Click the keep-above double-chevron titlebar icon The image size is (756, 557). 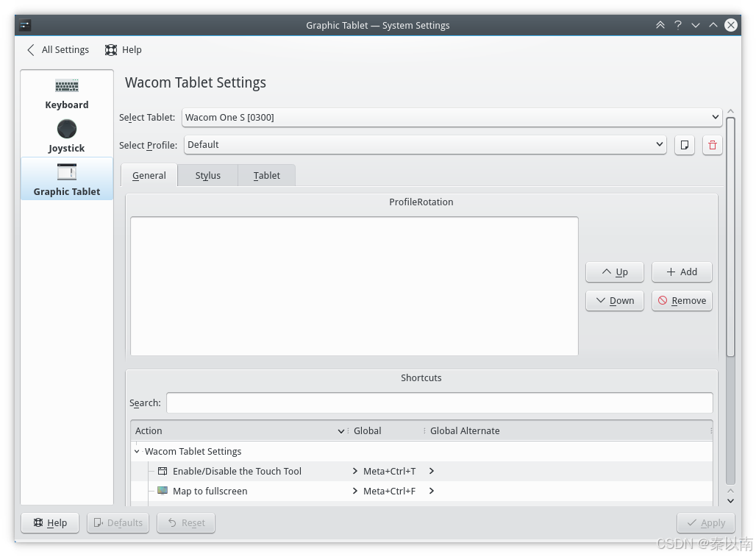(x=660, y=25)
